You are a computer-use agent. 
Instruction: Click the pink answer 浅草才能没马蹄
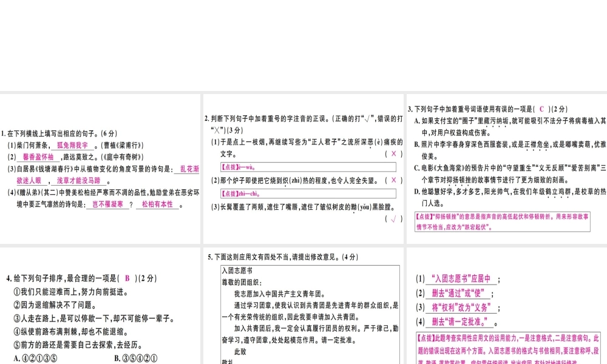click(78, 181)
